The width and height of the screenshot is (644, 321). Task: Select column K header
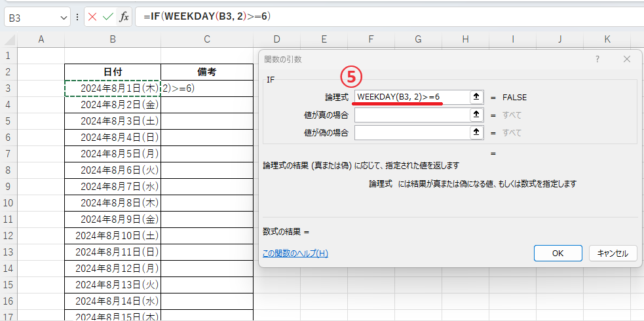tap(607, 39)
